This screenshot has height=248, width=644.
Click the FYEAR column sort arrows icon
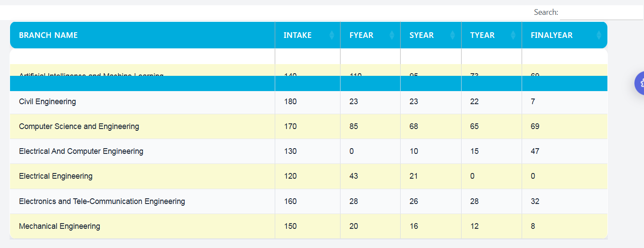[392, 35]
